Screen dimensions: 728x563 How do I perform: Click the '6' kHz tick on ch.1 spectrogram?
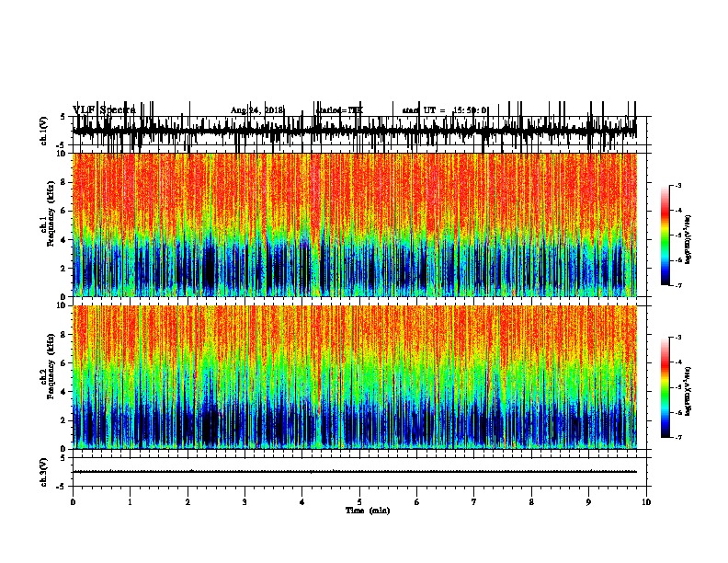click(63, 211)
